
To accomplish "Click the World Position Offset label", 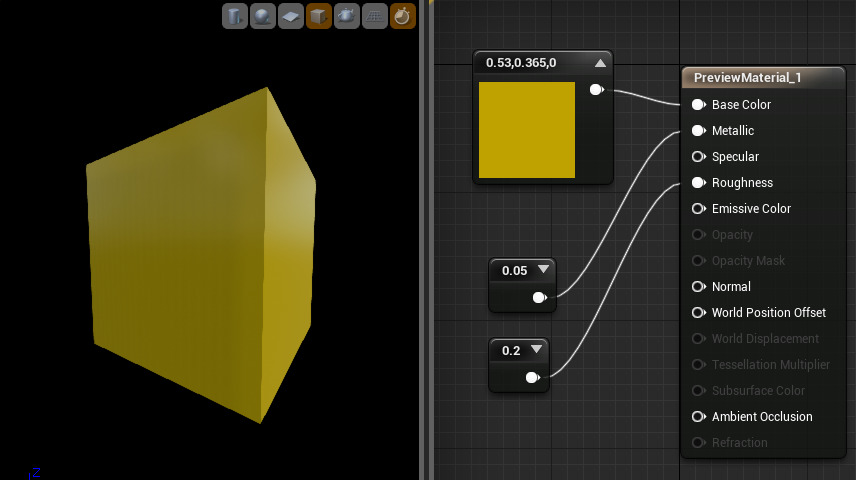I will pyautogui.click(x=769, y=312).
